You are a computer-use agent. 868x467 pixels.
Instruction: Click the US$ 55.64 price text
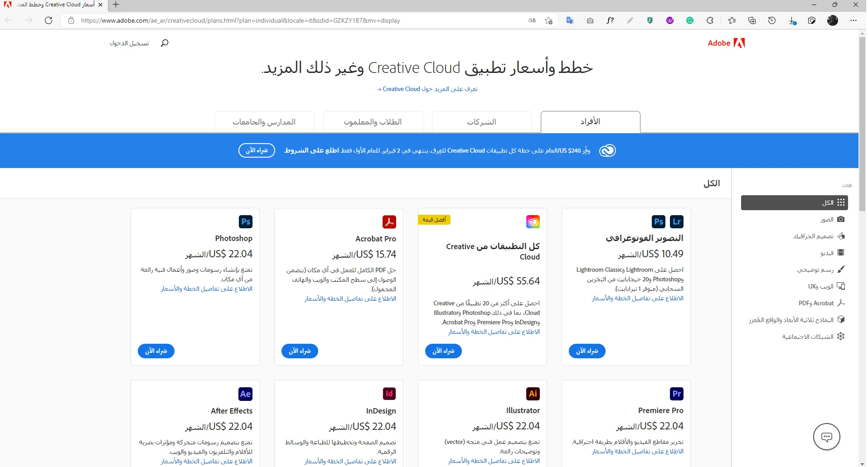[506, 281]
